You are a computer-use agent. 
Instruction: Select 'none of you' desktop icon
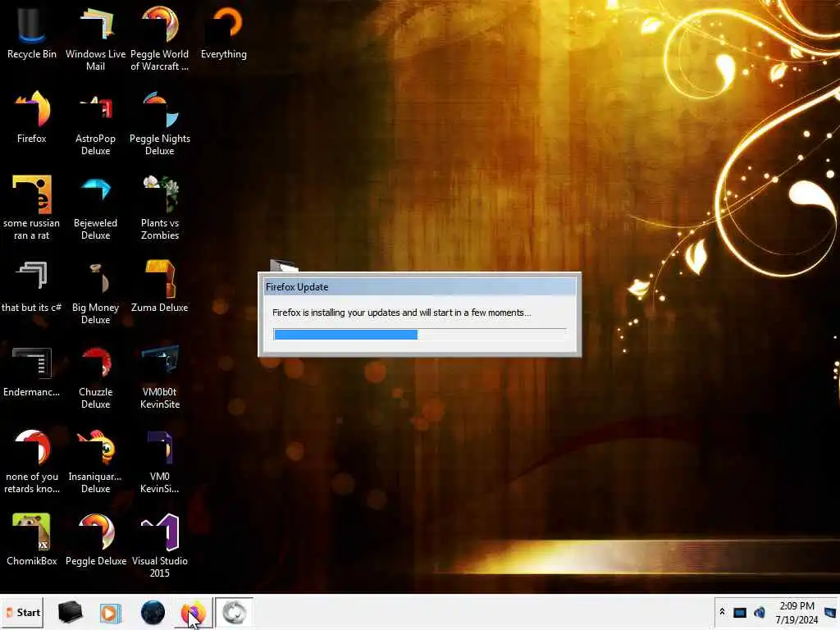[32, 462]
